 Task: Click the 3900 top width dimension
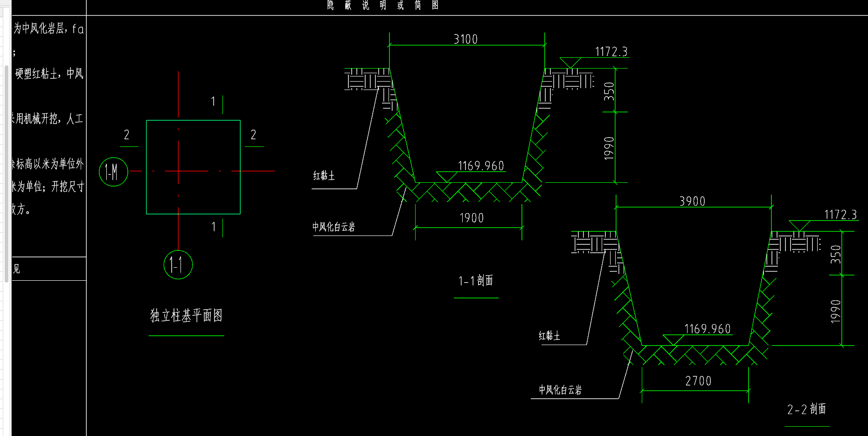[x=692, y=201]
